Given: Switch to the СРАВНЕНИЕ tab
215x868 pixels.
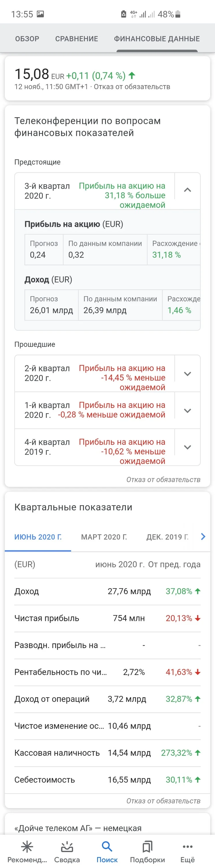Looking at the screenshot, I should 77,39.
